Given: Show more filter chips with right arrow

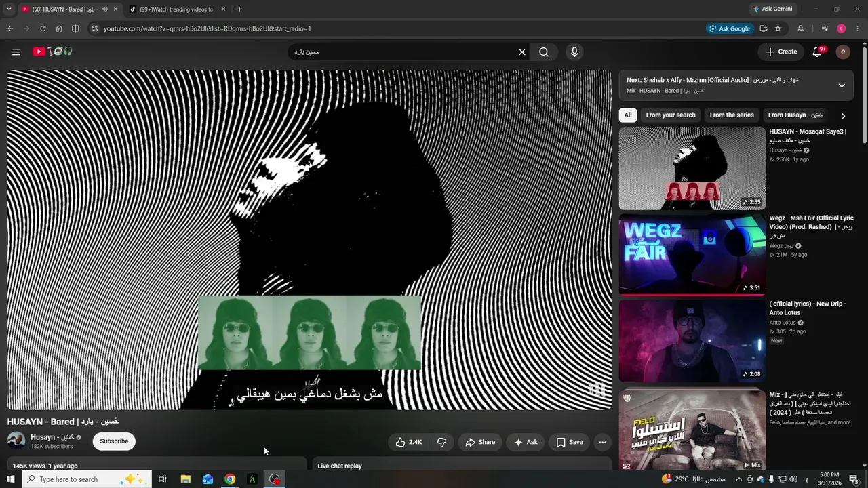Looking at the screenshot, I should pyautogui.click(x=843, y=115).
